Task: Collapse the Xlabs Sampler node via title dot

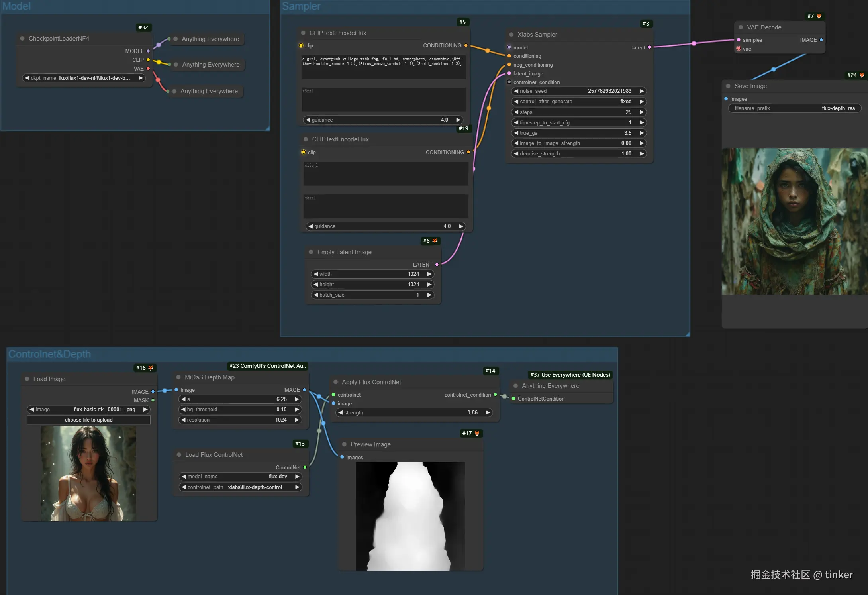Action: click(x=511, y=35)
